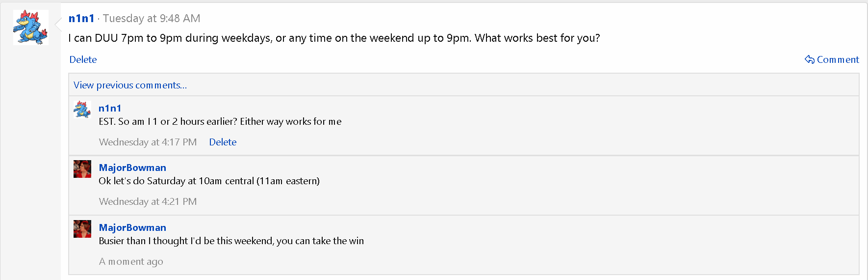The width and height of the screenshot is (868, 280).
Task: Expand View previous comments
Action: (x=130, y=85)
